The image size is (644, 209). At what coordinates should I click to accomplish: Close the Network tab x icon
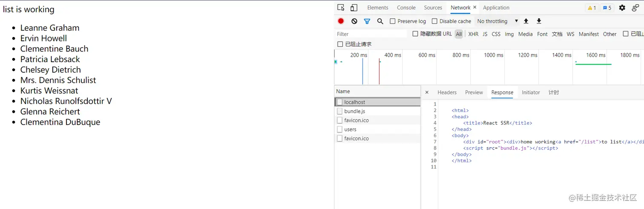[474, 8]
